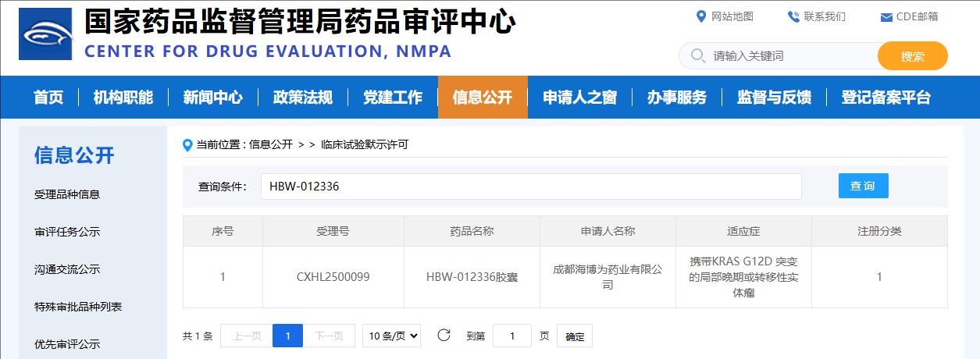Open 机构职能 in the navigation bar
This screenshot has height=359, width=980.
pyautogui.click(x=123, y=98)
